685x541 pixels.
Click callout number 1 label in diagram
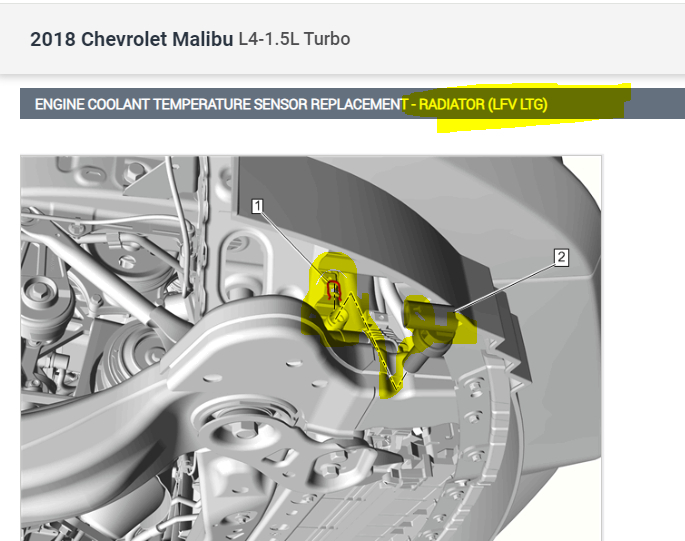(258, 206)
